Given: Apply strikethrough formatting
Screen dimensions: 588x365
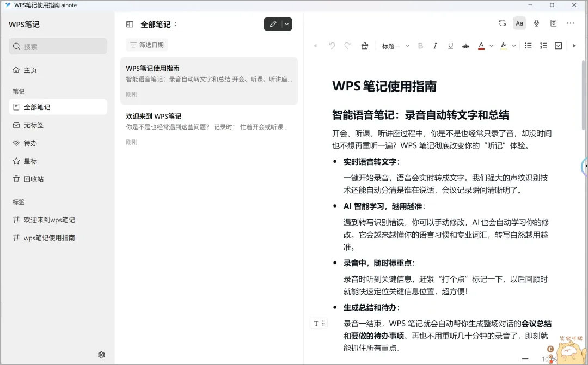Looking at the screenshot, I should point(465,46).
